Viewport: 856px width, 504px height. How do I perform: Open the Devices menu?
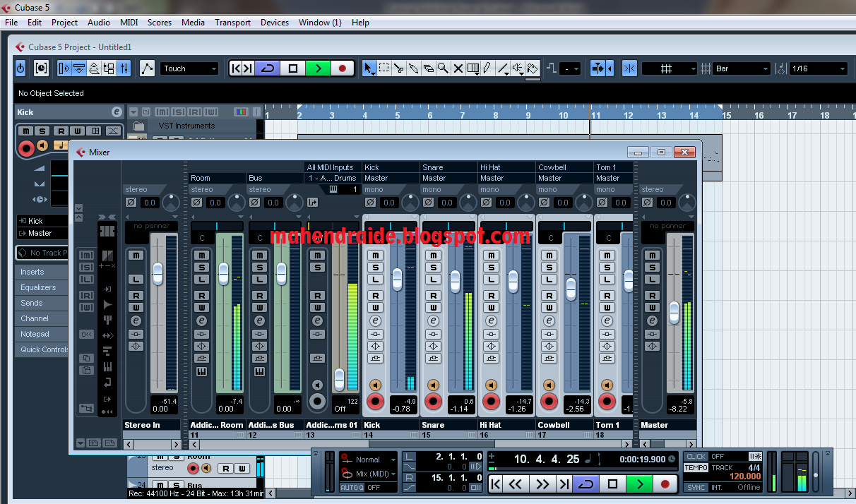275,23
